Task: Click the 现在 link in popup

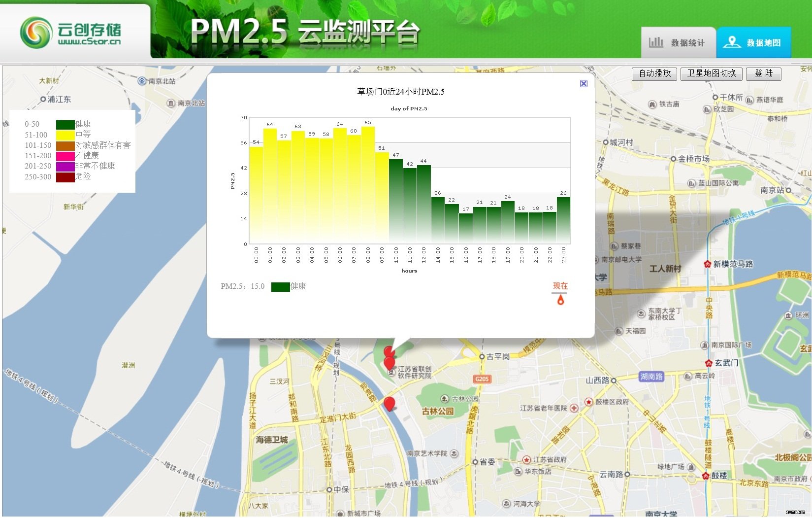Action: coord(560,286)
